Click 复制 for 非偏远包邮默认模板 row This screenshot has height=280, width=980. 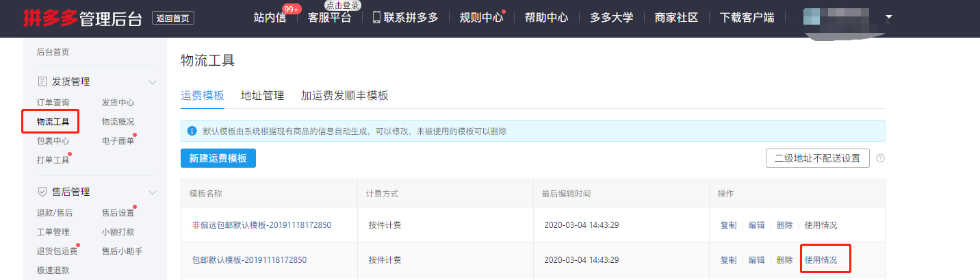point(728,225)
